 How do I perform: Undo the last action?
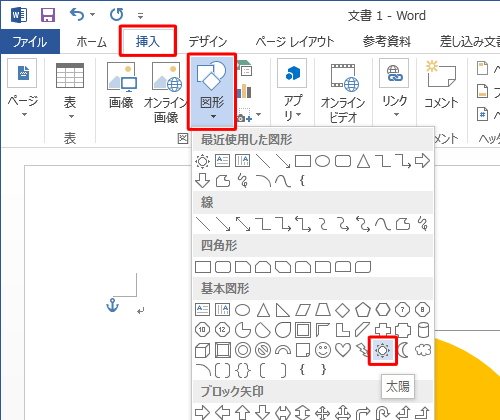77,15
